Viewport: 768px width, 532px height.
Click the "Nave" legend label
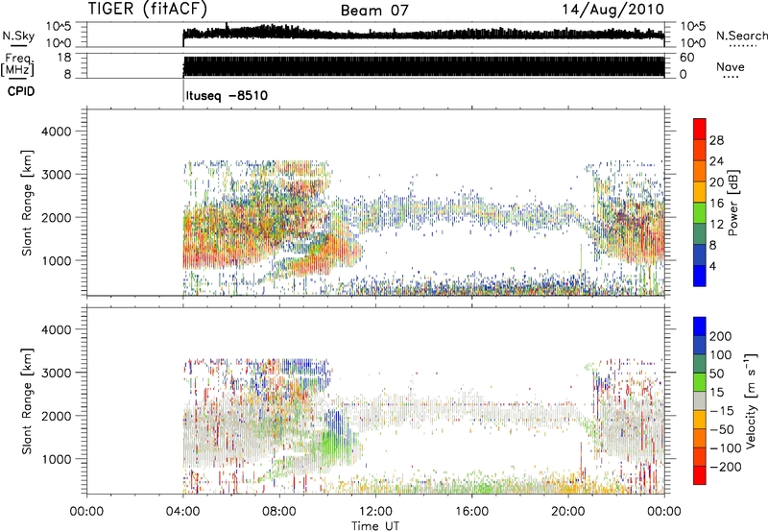tap(731, 66)
